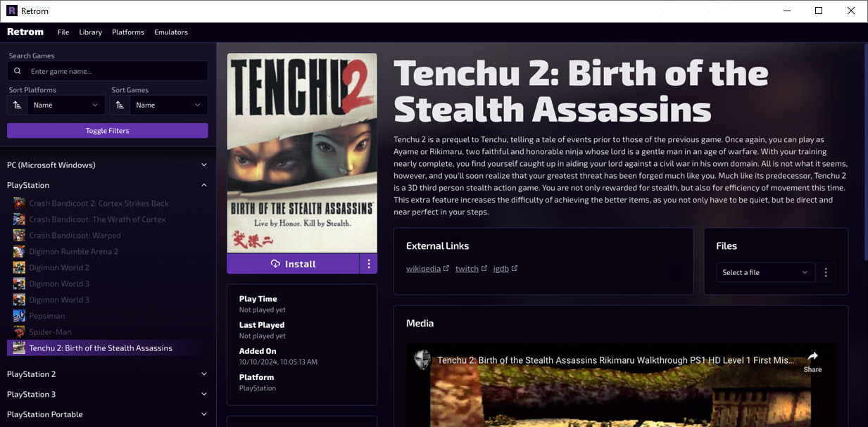Screen dimensions: 868x427
Task: Open the more options menu beside Install
Action: tap(369, 264)
